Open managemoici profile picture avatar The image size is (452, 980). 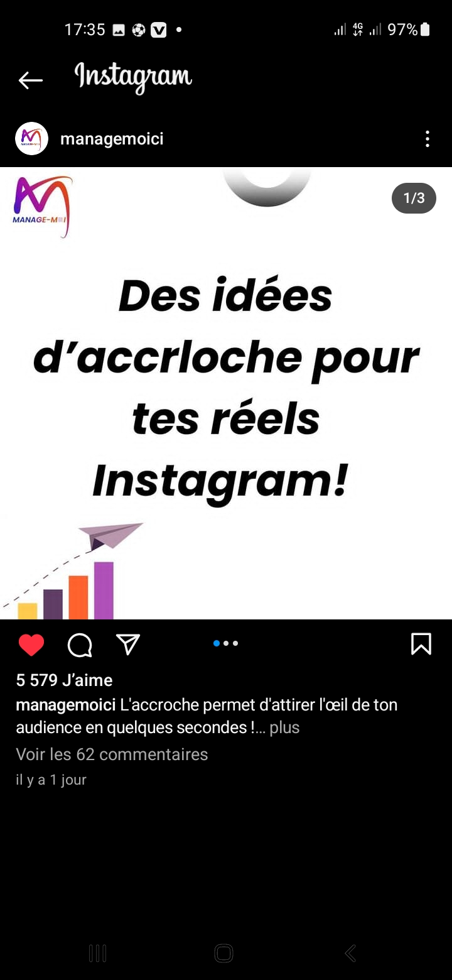pyautogui.click(x=31, y=139)
